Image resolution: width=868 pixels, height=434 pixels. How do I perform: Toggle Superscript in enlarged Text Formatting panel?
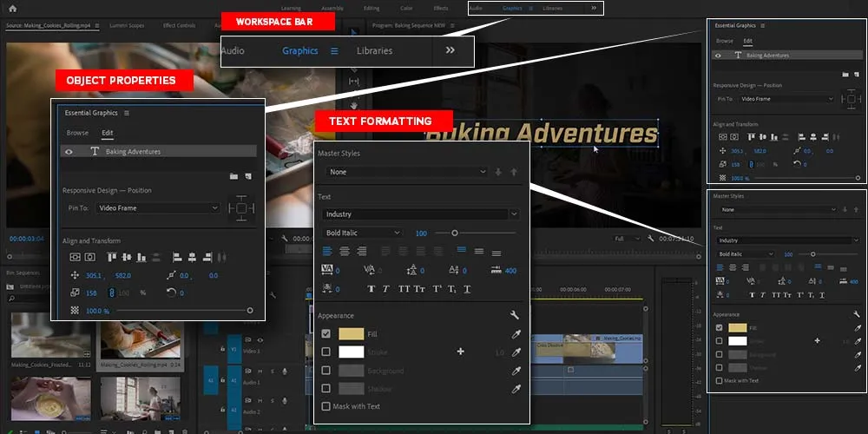[x=437, y=289]
